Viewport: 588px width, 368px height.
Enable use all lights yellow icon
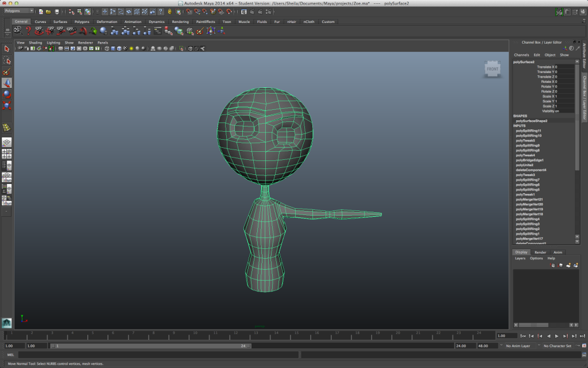131,48
